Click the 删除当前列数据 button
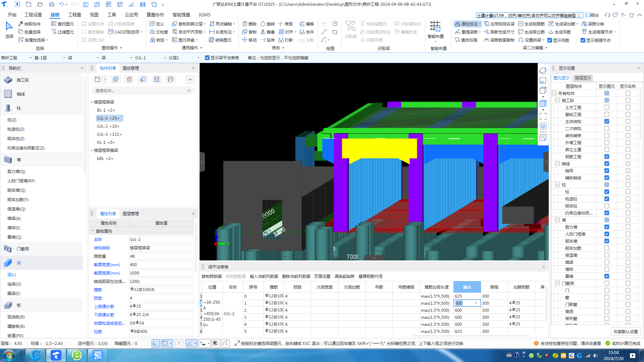The height and width of the screenshot is (362, 644). click(296, 276)
